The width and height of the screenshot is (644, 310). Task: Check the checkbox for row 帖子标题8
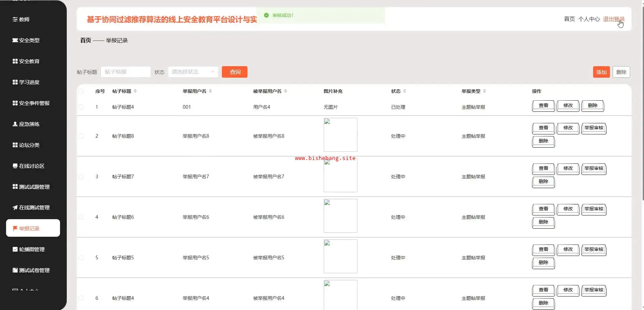click(81, 136)
